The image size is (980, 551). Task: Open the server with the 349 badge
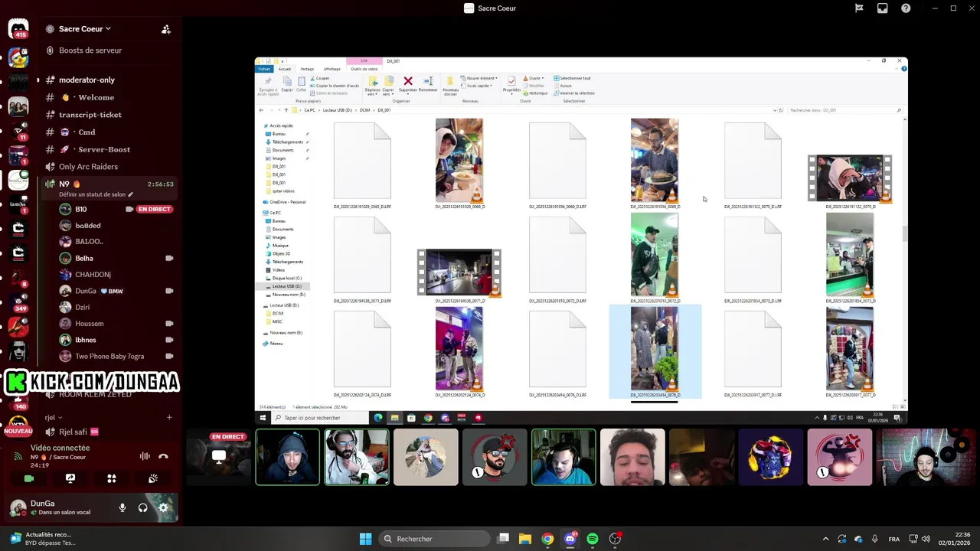[18, 302]
